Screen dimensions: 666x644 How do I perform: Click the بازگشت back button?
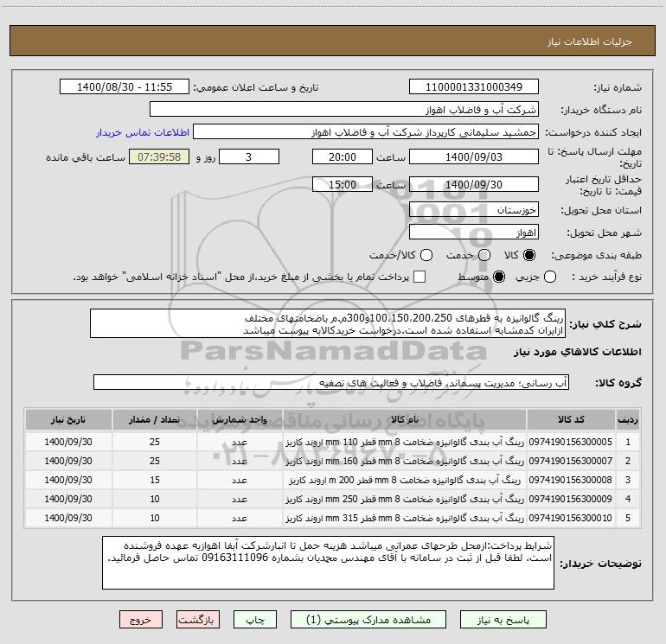click(198, 620)
